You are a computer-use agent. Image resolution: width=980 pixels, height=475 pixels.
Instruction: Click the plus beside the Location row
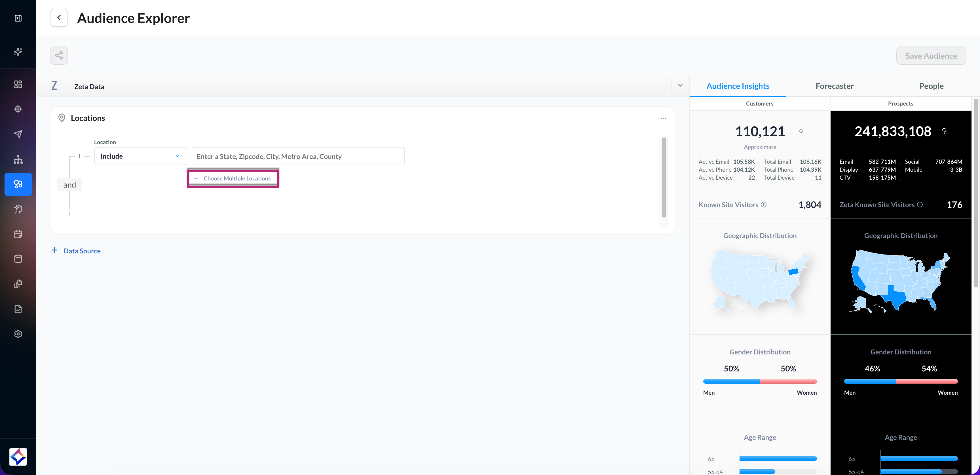pyautogui.click(x=79, y=156)
